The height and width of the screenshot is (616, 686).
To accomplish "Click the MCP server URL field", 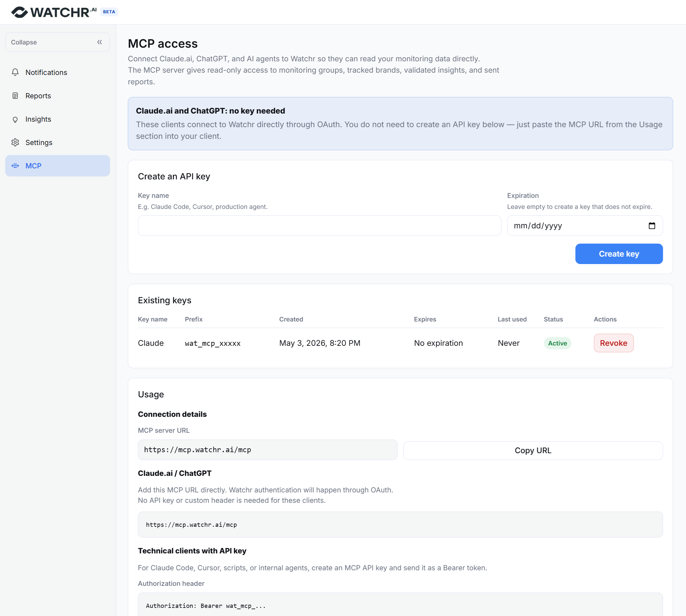I will pos(267,450).
